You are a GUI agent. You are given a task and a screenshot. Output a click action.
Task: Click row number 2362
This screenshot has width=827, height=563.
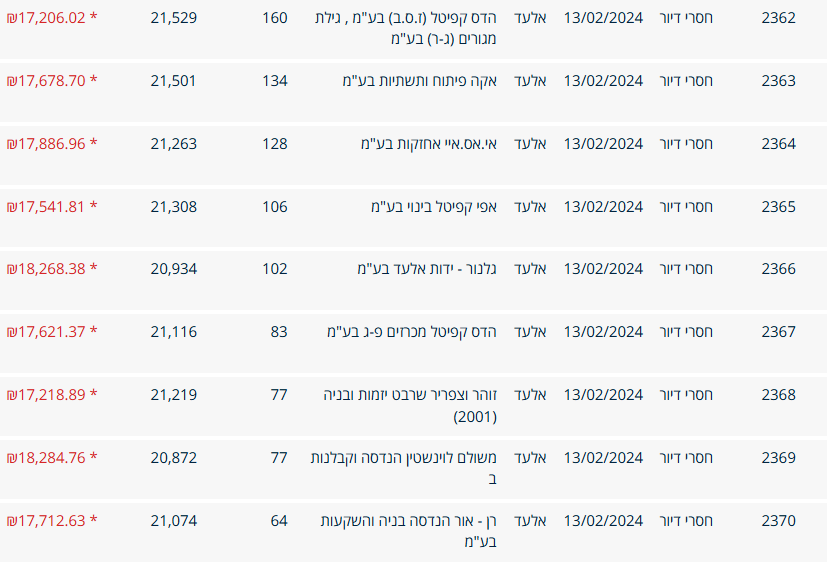pyautogui.click(x=778, y=18)
